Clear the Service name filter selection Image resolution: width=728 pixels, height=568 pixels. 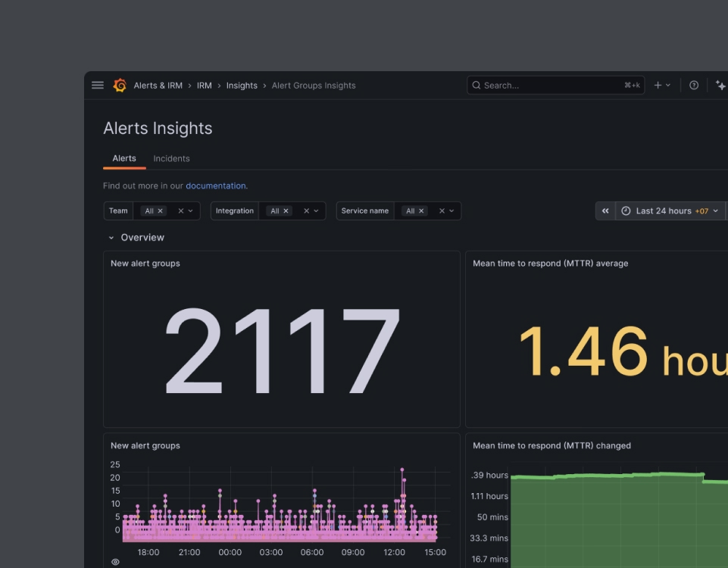[442, 211]
